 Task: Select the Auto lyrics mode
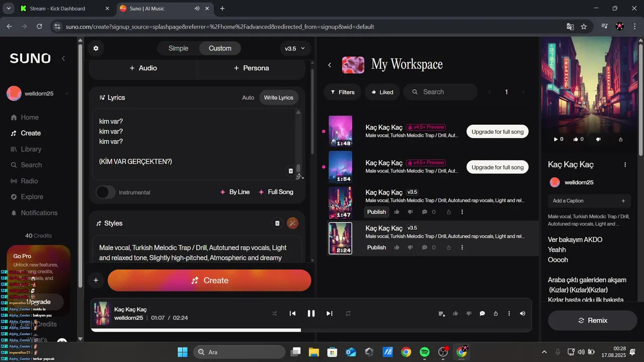248,98
